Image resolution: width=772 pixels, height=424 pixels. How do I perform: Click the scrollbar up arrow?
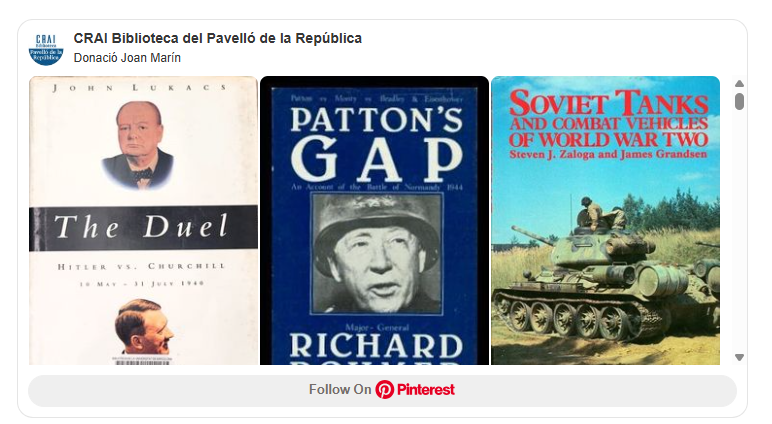pos(739,84)
